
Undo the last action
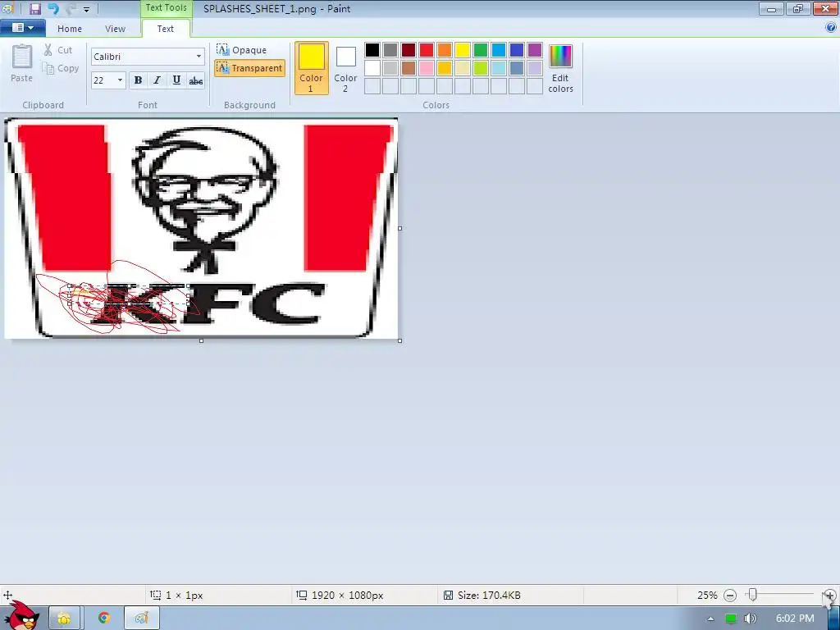click(x=52, y=8)
